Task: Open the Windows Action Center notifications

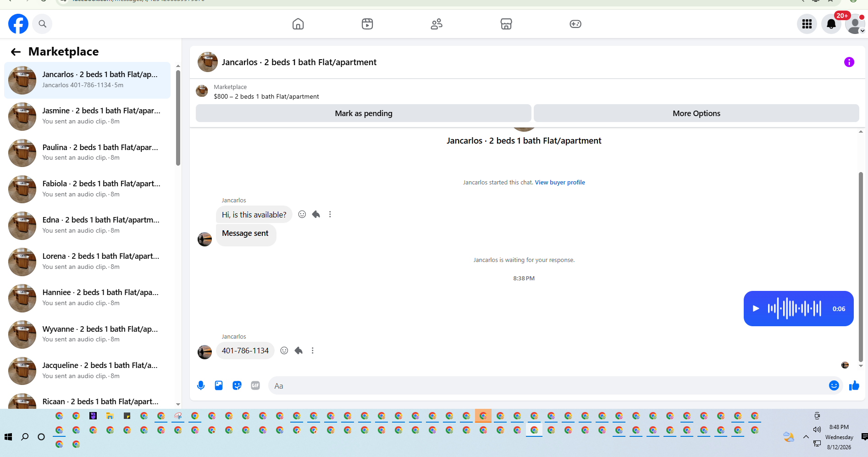Action: point(864,437)
